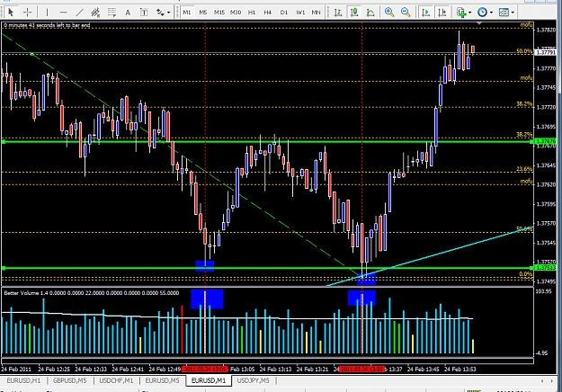Click the 0.0% Fibonacci level label
This screenshot has width=562, height=392.
tap(526, 274)
